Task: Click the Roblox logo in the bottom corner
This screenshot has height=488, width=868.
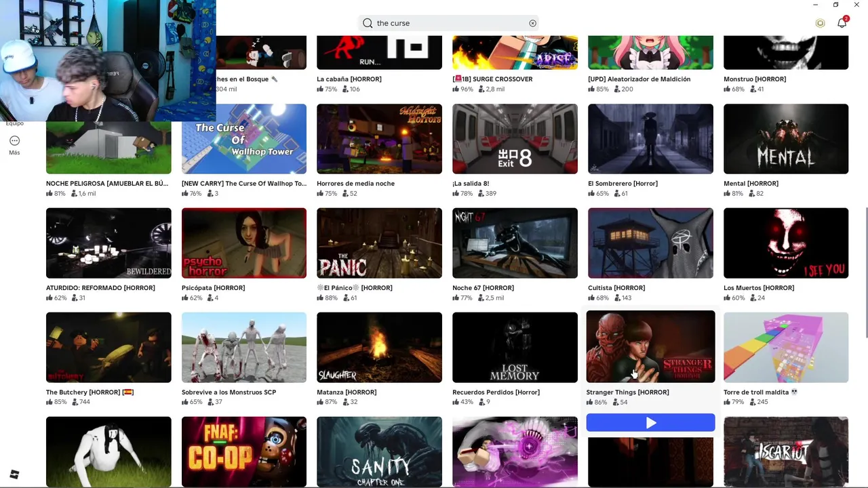Action: [14, 474]
